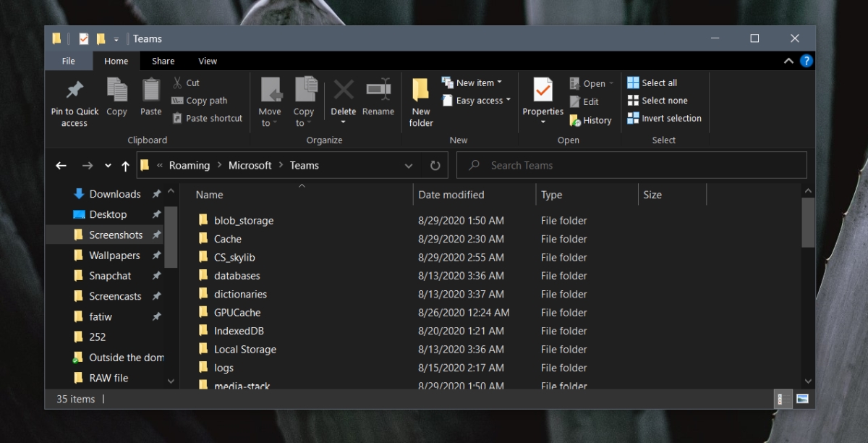Click Invert selection

[x=665, y=118]
